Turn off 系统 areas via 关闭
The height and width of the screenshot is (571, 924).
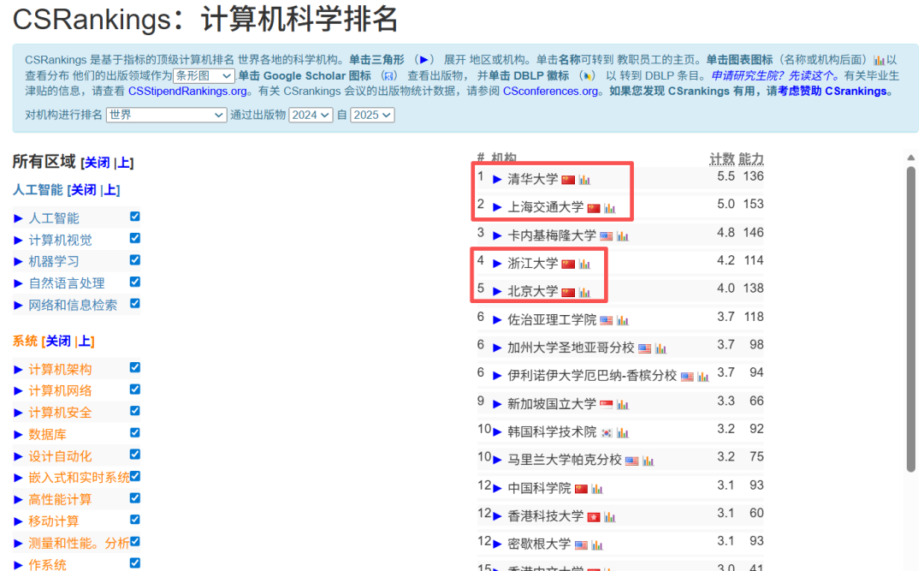coord(58,341)
